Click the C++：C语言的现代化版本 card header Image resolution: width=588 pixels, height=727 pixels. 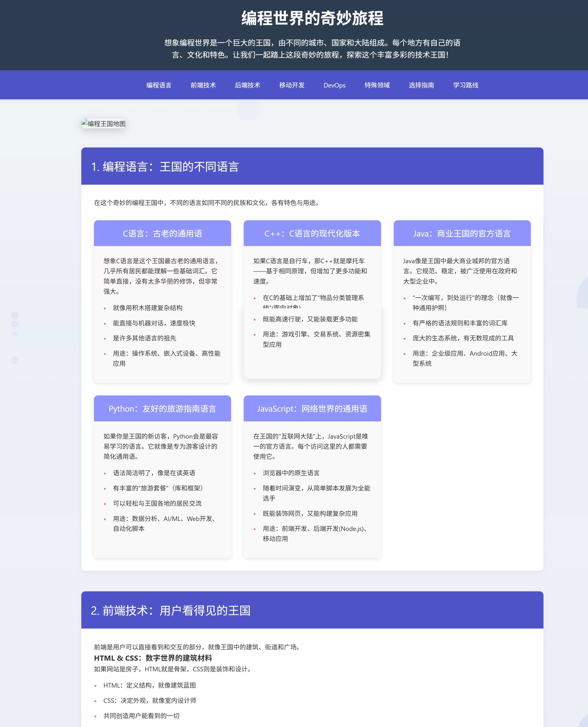click(x=312, y=233)
